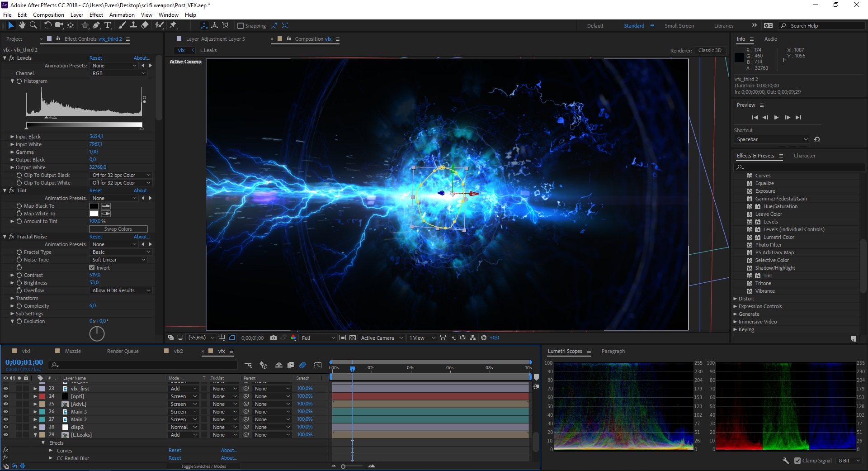Hide the Main 3 layer eye toggle
Screen dimensions: 868x471
6,412
